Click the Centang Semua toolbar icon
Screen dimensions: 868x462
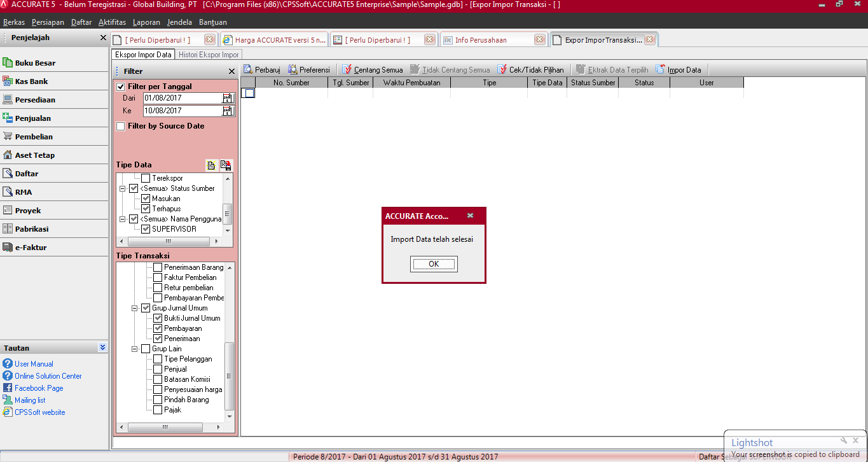tap(347, 70)
